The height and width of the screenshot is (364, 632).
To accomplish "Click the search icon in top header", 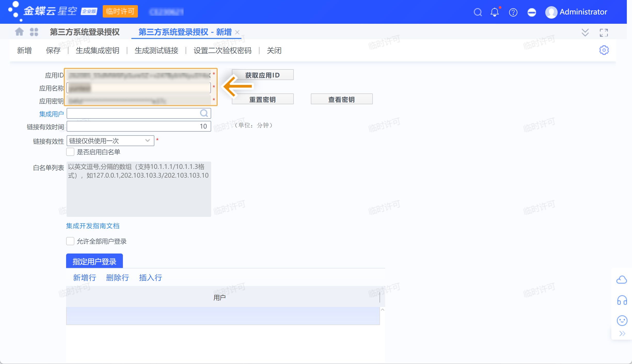I will (478, 12).
